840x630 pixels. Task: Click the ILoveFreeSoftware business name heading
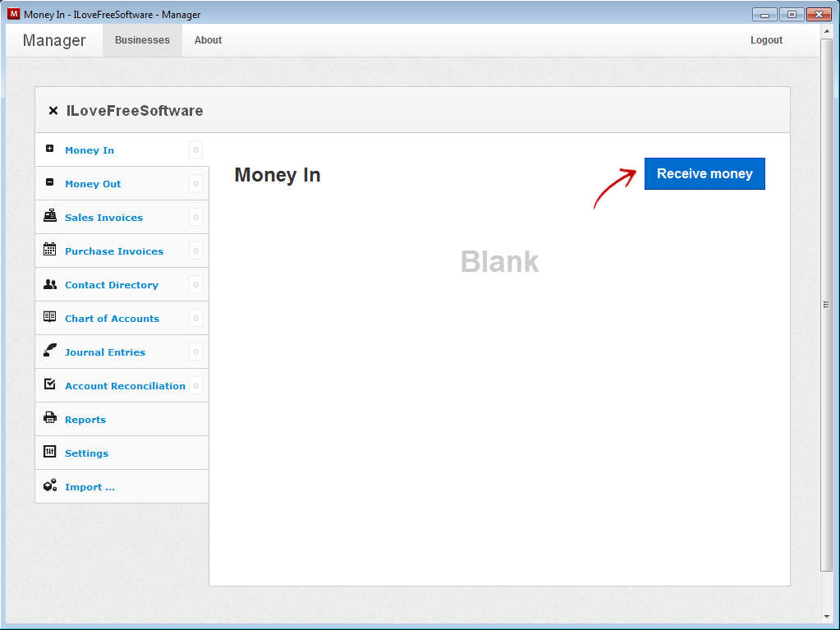pyautogui.click(x=135, y=110)
